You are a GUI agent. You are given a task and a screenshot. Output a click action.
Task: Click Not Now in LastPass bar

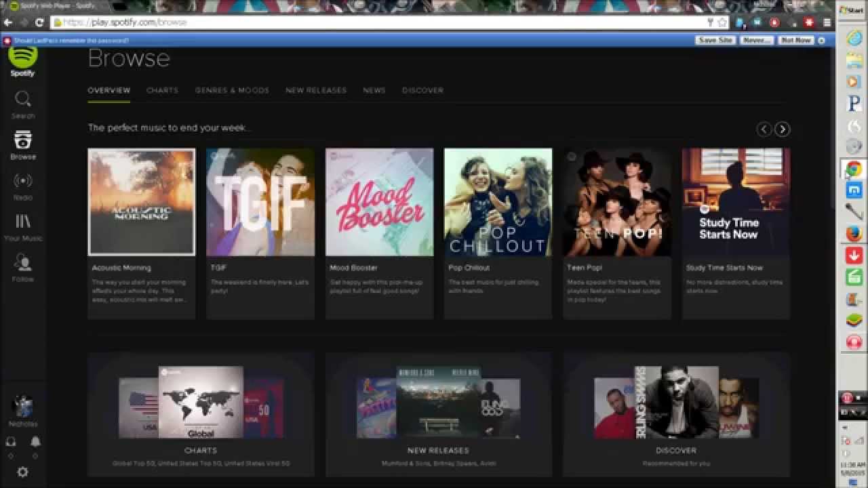[795, 40]
